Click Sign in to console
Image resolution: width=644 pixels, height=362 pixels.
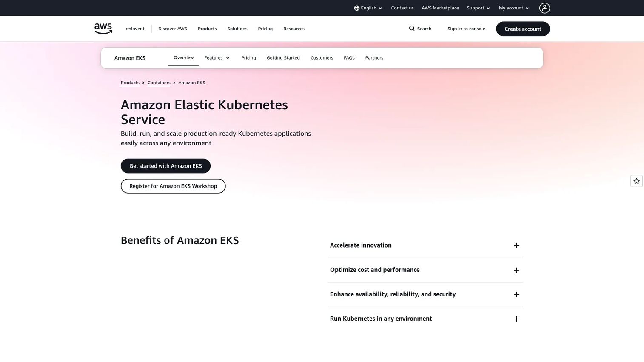point(466,29)
